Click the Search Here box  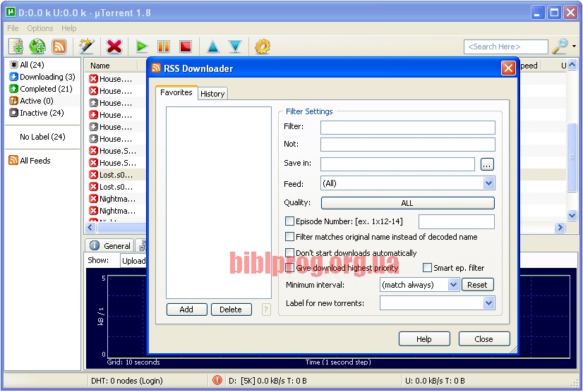(x=505, y=47)
